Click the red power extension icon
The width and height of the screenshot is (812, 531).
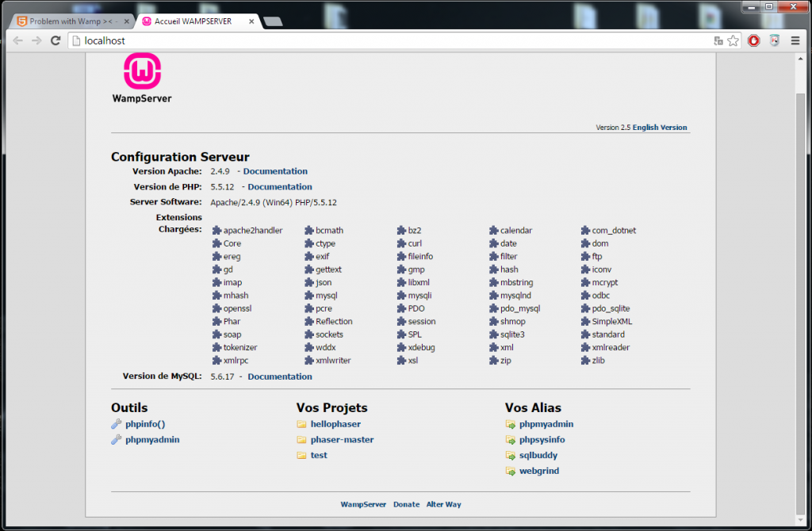tap(753, 40)
